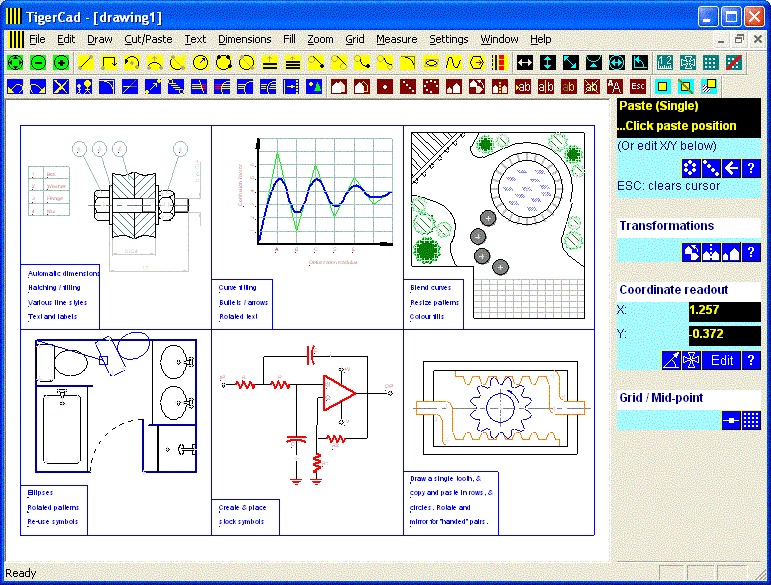Click the green zoom in (plus) icon
Screen dimensions: 771x585
click(61, 63)
